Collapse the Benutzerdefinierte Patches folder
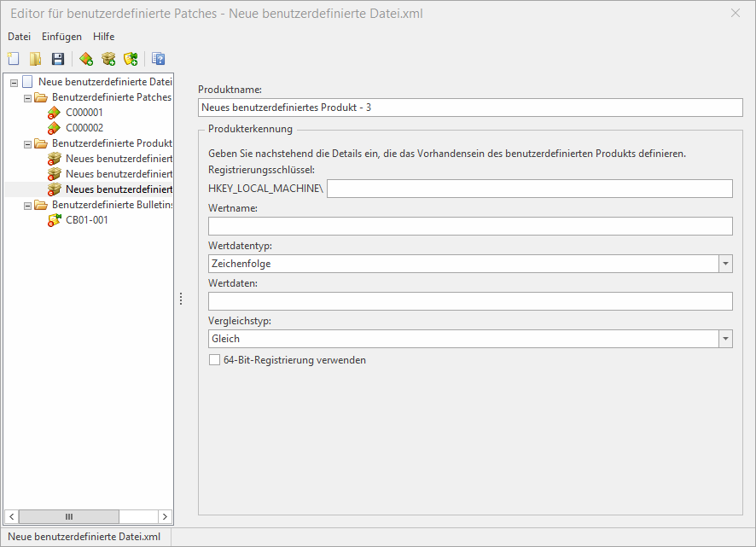This screenshot has width=756, height=547. (27, 97)
